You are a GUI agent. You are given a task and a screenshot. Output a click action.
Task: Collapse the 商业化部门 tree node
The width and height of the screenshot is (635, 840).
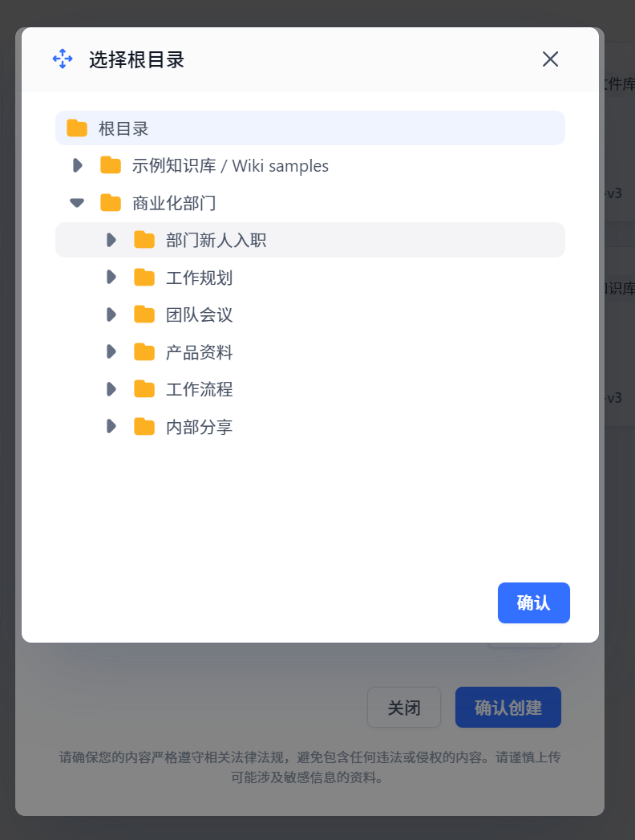tap(77, 203)
